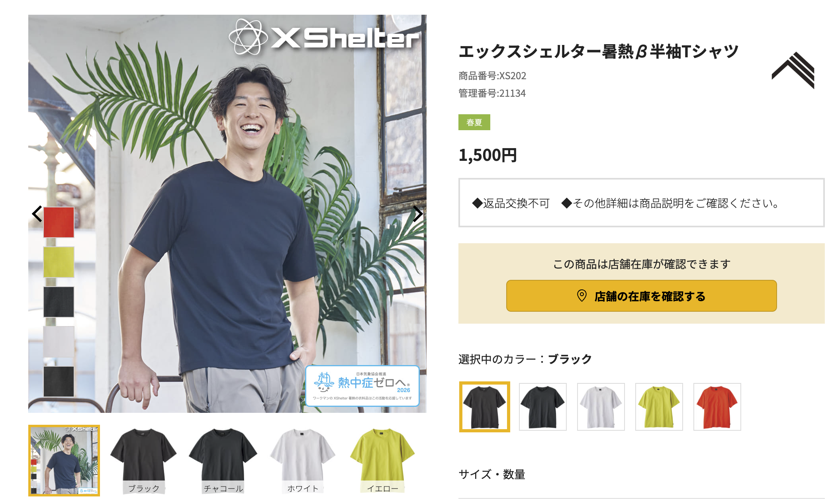This screenshot has width=834, height=504.
Task: Choose the yellow T-shirt color option
Action: pyautogui.click(x=659, y=407)
